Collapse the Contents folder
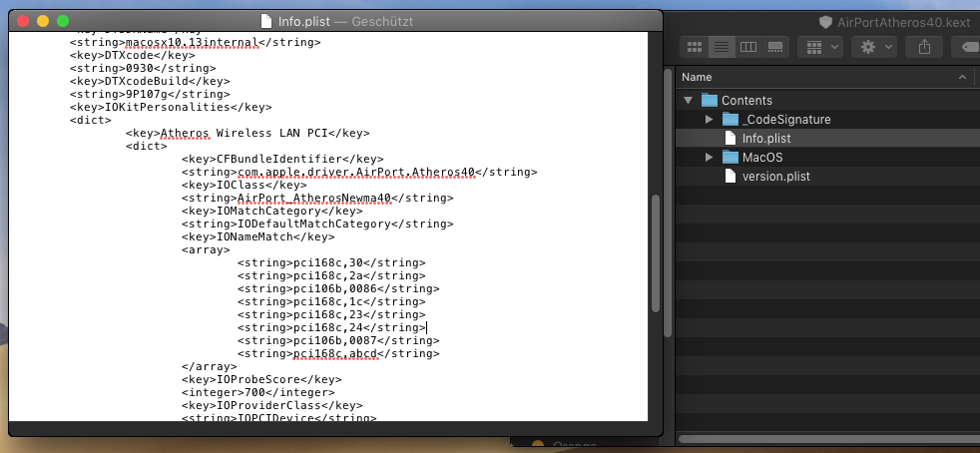 (x=689, y=100)
